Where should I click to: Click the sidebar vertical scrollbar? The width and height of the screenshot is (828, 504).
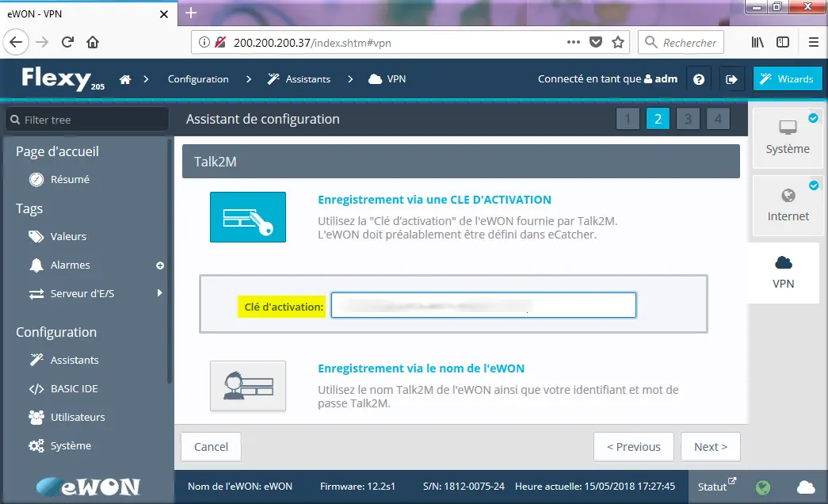point(170,261)
